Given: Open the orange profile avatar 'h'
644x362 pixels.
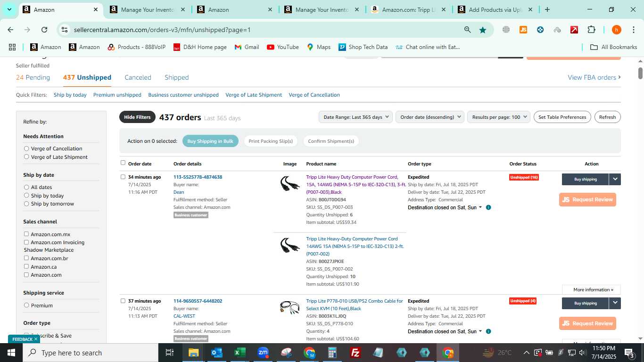Looking at the screenshot, I should coord(616,30).
